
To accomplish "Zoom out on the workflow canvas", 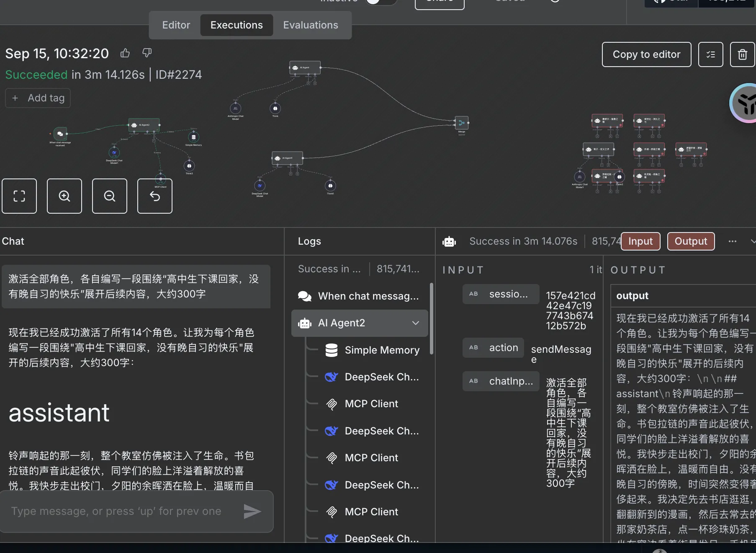I will (110, 196).
